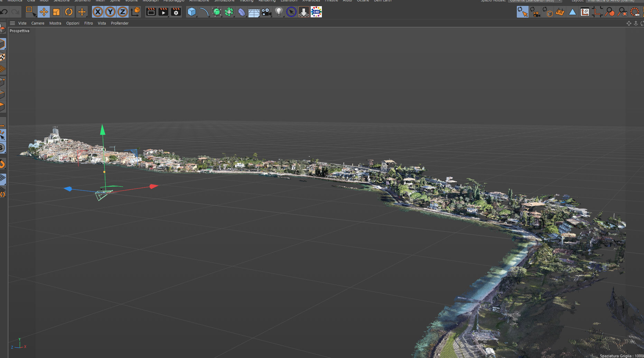Click the green Y-axis gizmo arrow
Screen dimensions: 644x358
[103, 130]
